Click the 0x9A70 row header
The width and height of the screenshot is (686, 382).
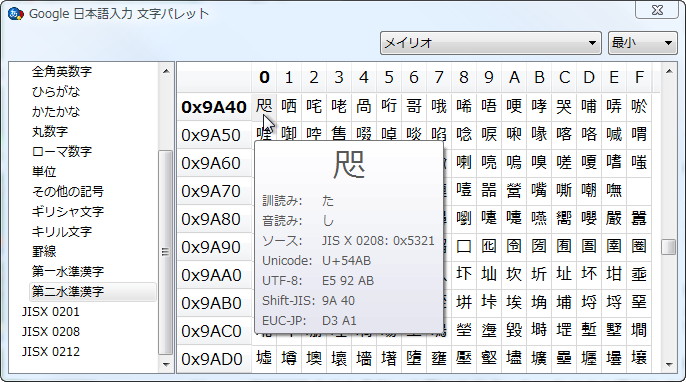coord(214,191)
